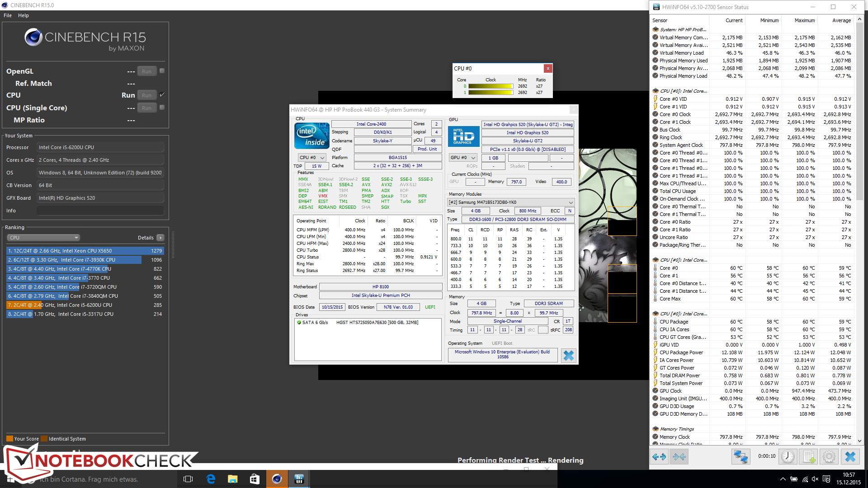The image size is (868, 488).
Task: Toggle CPU (Single Core) test checkbox
Action: coord(162,108)
